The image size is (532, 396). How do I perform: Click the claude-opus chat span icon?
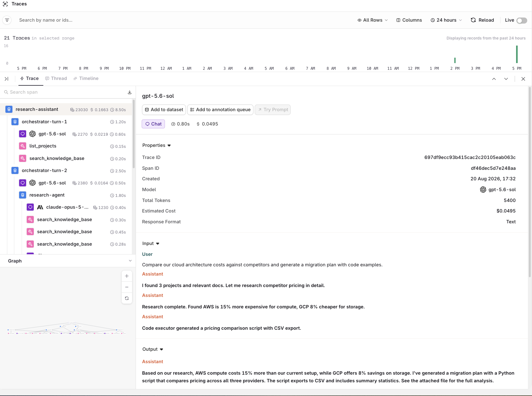coord(30,207)
